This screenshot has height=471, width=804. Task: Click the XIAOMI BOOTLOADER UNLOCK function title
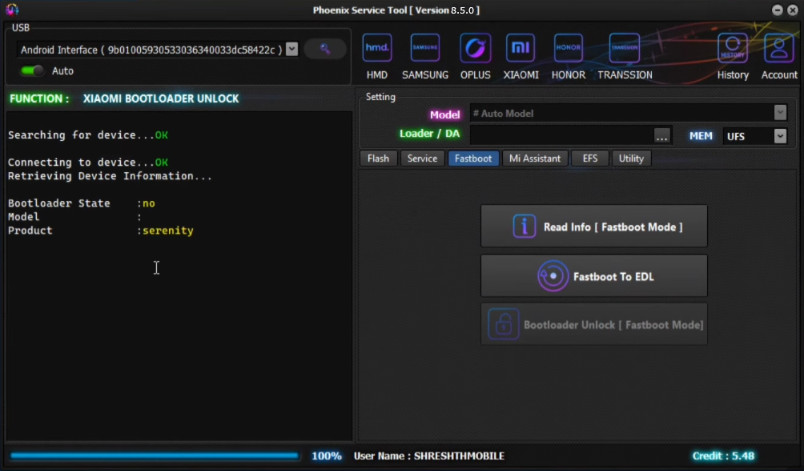tap(161, 98)
